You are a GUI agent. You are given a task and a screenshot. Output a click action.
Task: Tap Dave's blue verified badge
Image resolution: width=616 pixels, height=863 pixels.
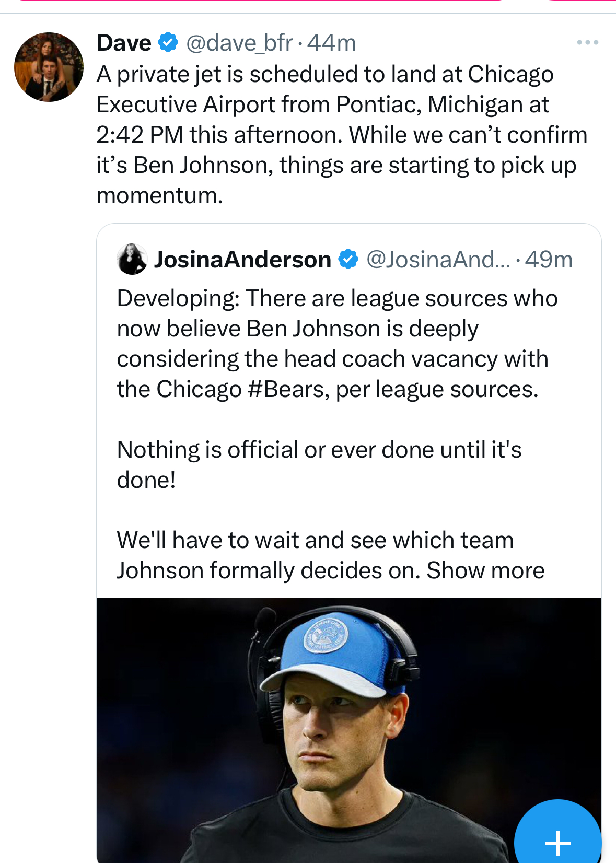[x=168, y=42]
